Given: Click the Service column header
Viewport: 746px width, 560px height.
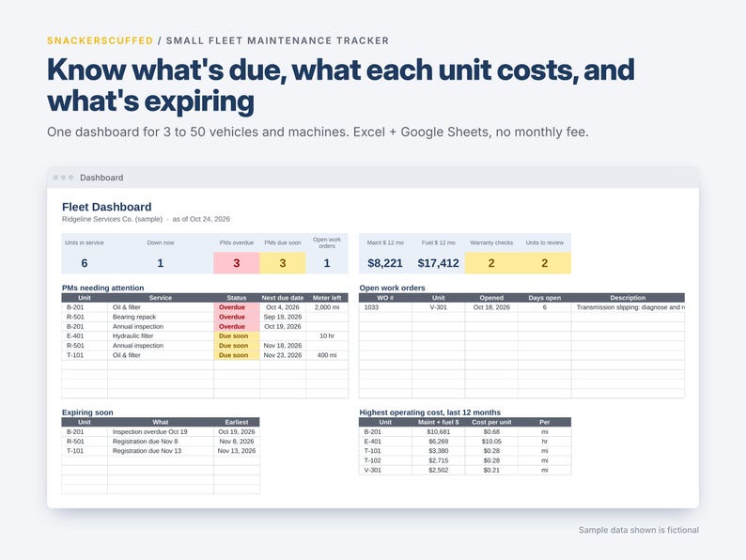Looking at the screenshot, I should (161, 298).
